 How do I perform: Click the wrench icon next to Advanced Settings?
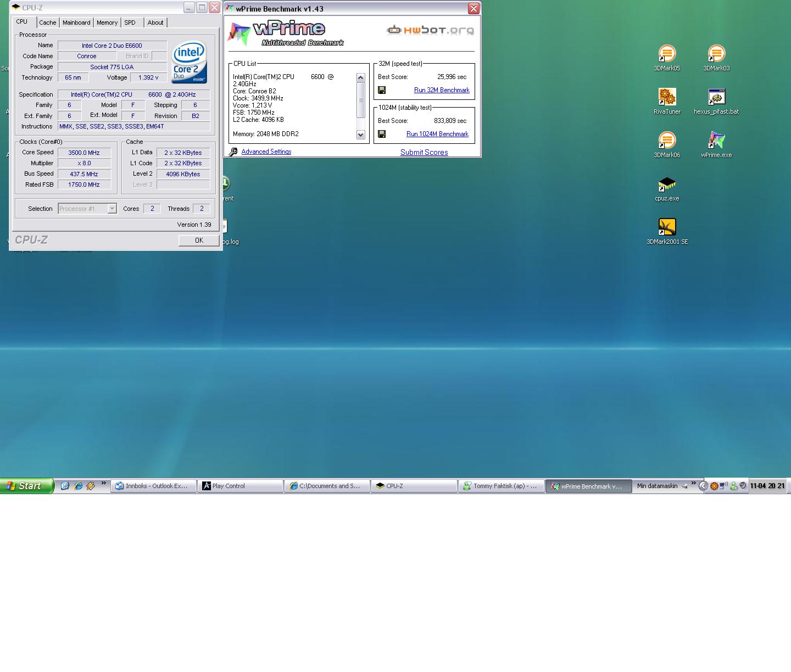pyautogui.click(x=233, y=152)
